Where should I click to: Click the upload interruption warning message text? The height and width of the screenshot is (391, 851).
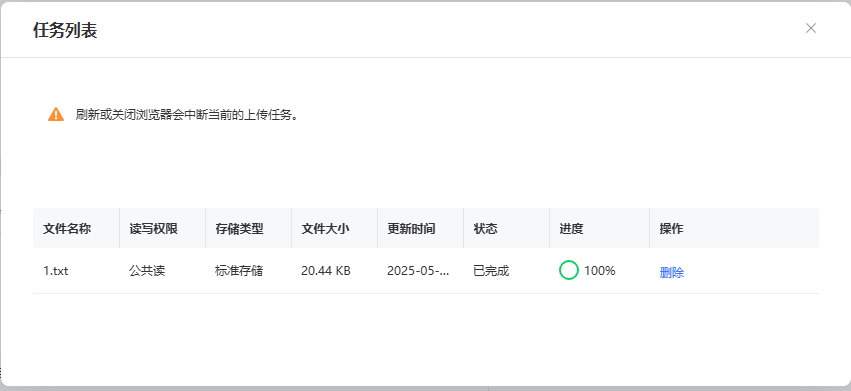(x=187, y=115)
